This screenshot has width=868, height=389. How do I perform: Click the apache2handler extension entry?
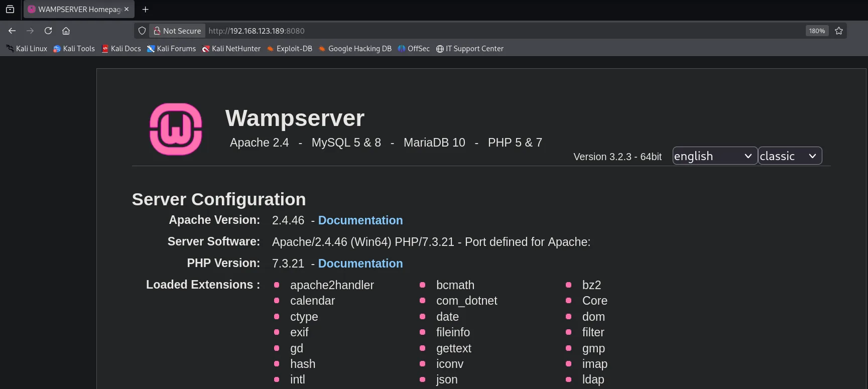332,285
